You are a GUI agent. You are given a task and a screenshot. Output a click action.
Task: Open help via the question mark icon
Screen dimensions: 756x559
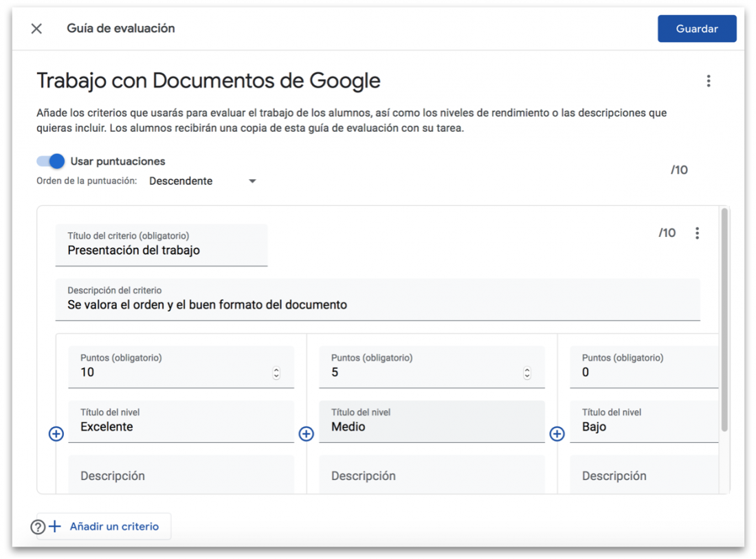tap(38, 526)
